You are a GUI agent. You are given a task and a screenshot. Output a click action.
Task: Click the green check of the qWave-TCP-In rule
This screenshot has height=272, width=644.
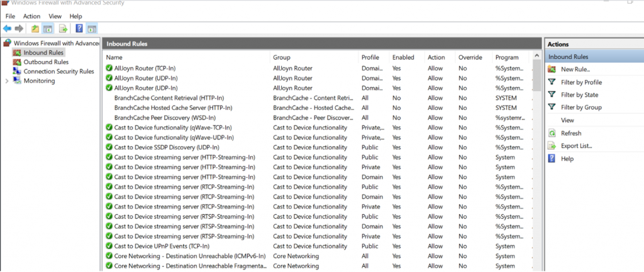coord(109,128)
